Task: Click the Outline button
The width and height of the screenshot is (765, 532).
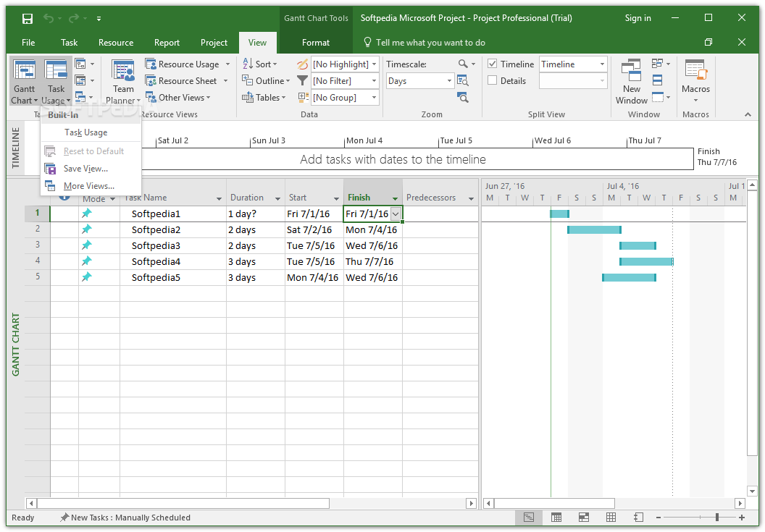Action: click(265, 81)
